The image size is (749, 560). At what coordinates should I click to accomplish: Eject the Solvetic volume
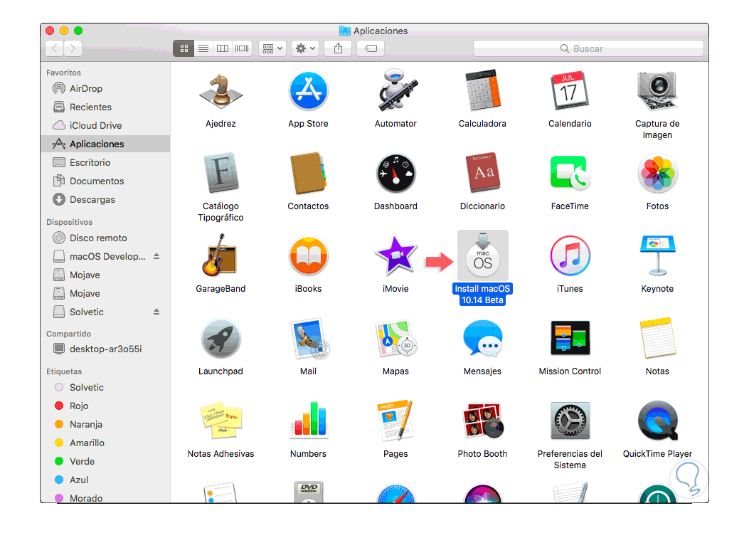[156, 312]
